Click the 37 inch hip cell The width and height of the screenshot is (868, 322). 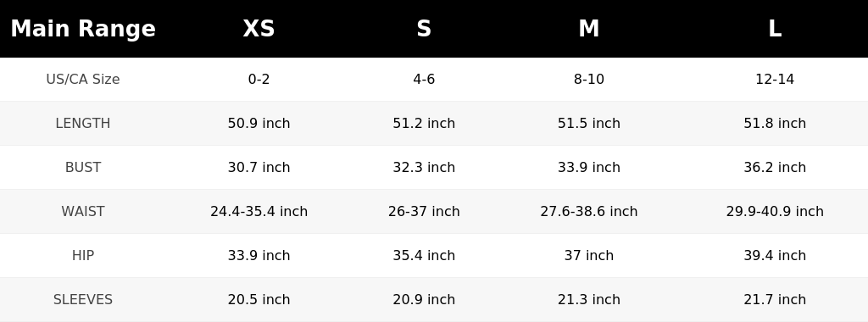tap(588, 256)
